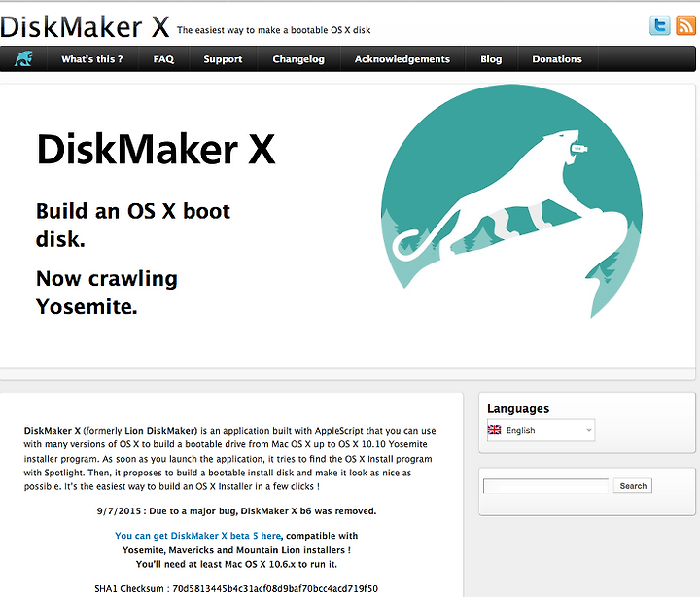Viewport: 700px width, 597px height.
Task: Click the large DiskMaker X banner heading
Action: (x=156, y=149)
